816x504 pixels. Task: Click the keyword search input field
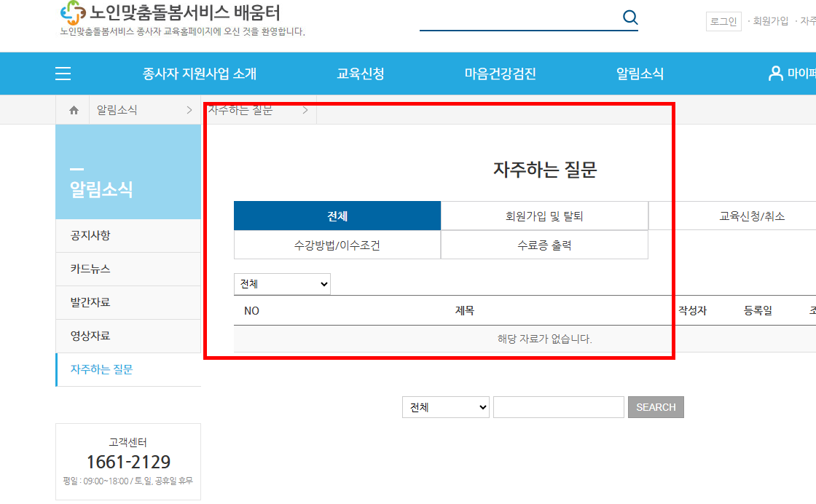tap(558, 406)
